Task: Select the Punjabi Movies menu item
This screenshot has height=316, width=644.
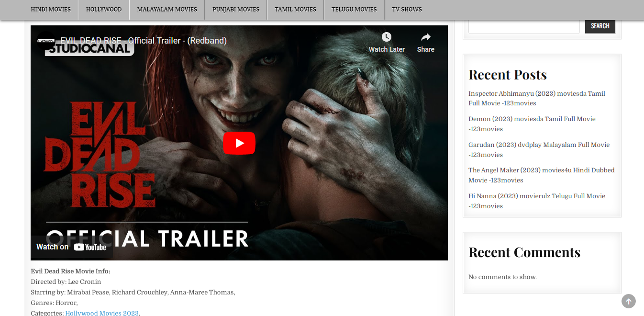Action: (x=236, y=10)
